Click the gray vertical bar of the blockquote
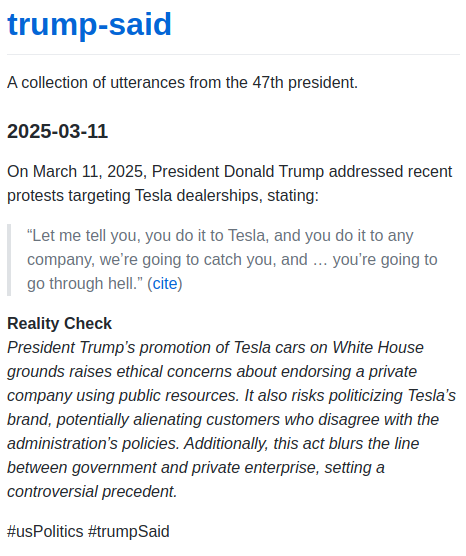The height and width of the screenshot is (556, 466). click(9, 260)
